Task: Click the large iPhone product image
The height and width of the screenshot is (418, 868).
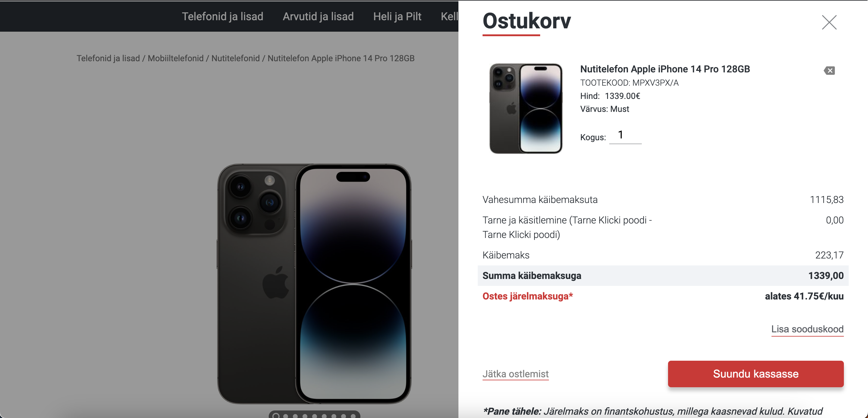Action: (x=314, y=283)
